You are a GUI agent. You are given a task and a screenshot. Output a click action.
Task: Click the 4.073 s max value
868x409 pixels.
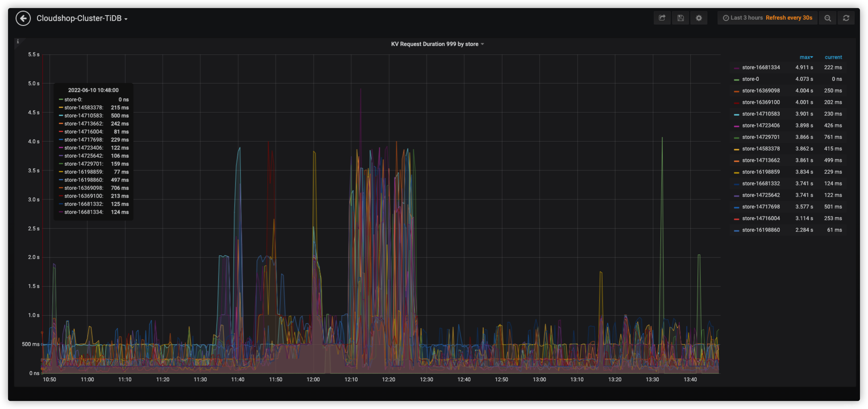pos(804,79)
